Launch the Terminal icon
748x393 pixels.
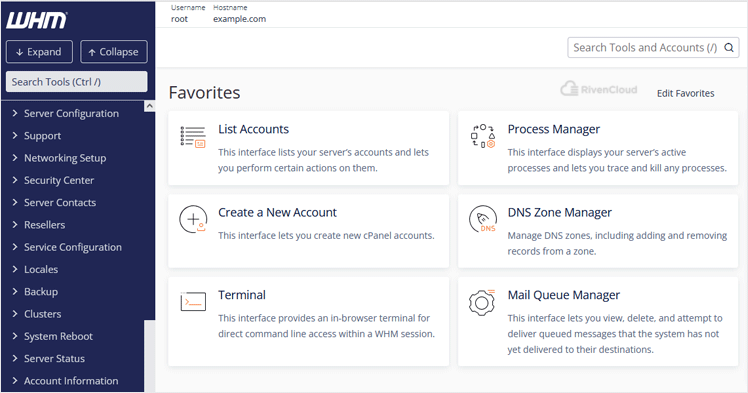[x=193, y=301]
